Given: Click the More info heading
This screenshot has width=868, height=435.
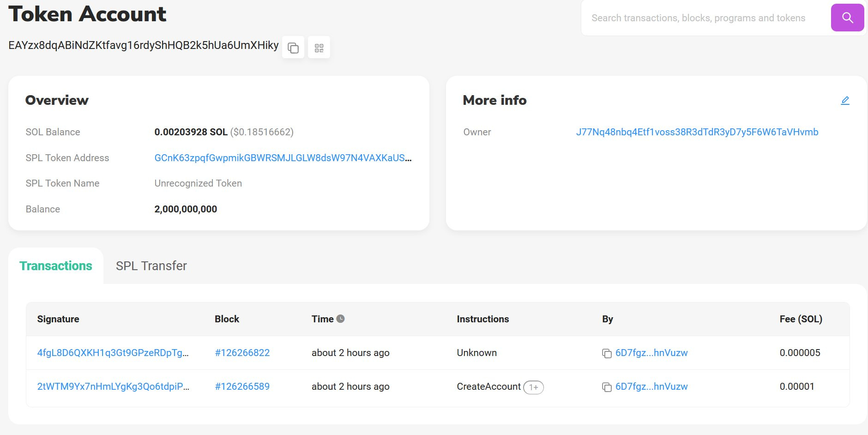Looking at the screenshot, I should click(x=494, y=100).
